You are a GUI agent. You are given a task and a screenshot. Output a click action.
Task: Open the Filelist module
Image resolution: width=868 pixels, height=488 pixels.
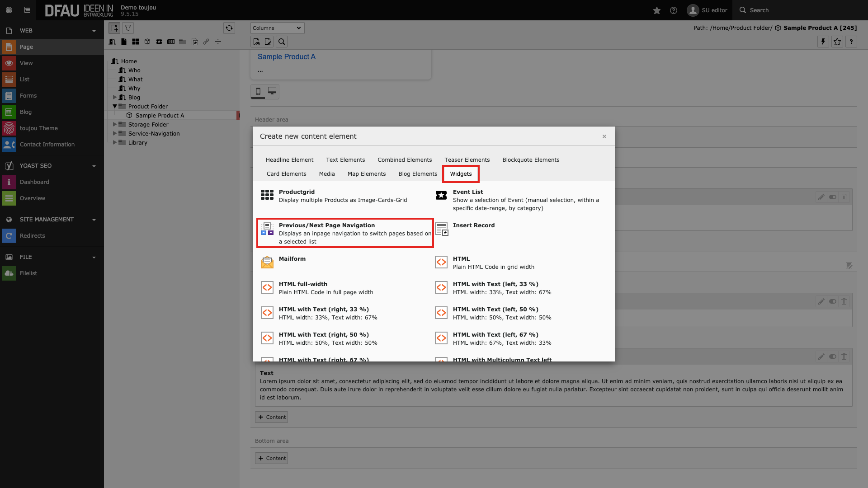pyautogui.click(x=28, y=273)
